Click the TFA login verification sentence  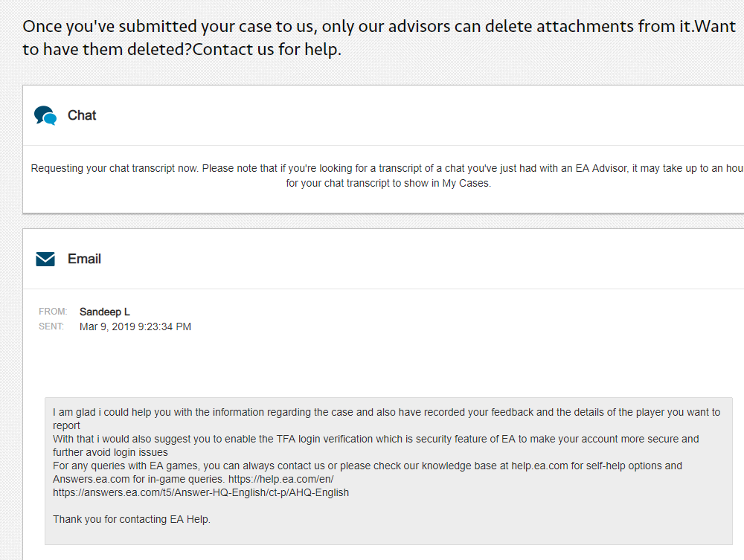pos(376,445)
